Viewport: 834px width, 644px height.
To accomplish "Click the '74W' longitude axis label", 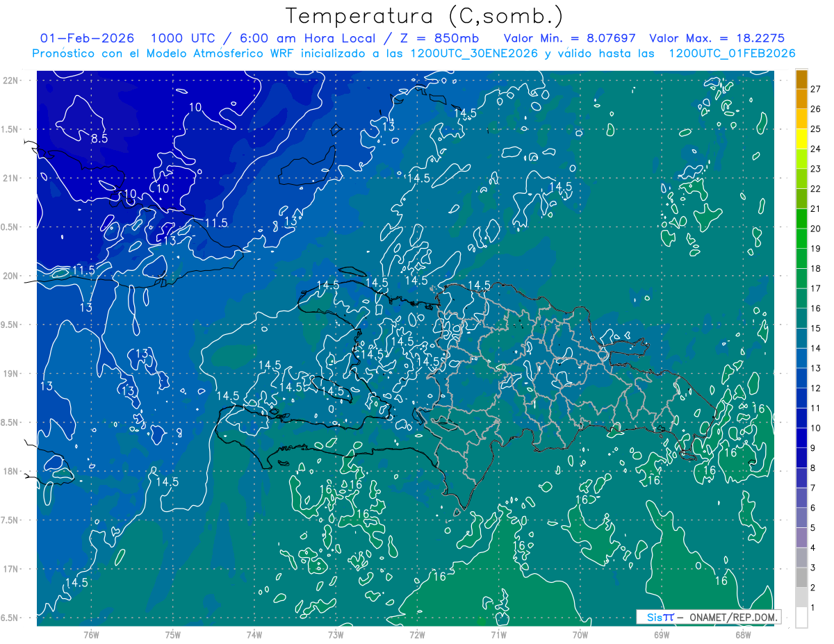I will click(254, 634).
